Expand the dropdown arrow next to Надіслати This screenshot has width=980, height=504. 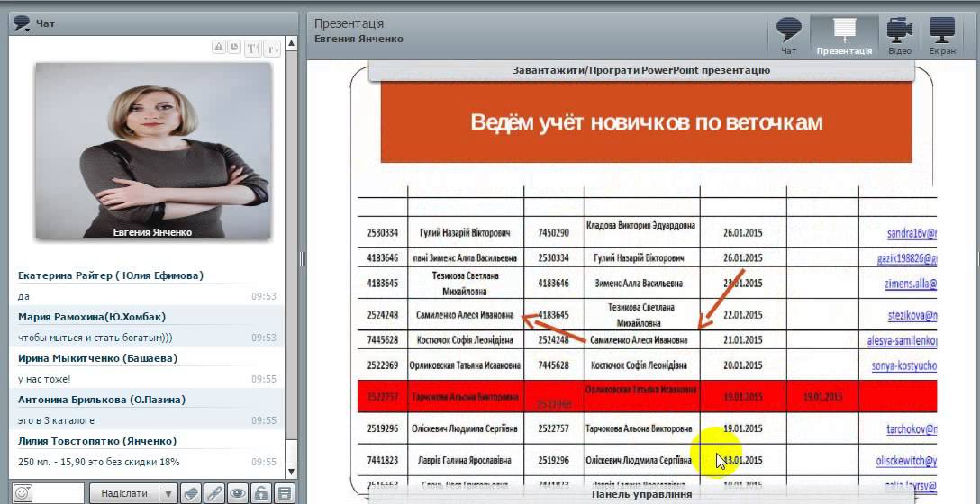coord(168,493)
